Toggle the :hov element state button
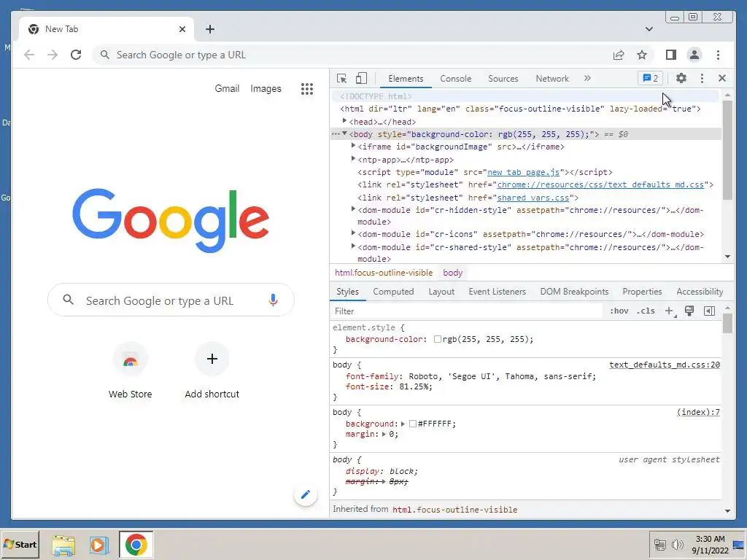The image size is (747, 560). pos(619,311)
